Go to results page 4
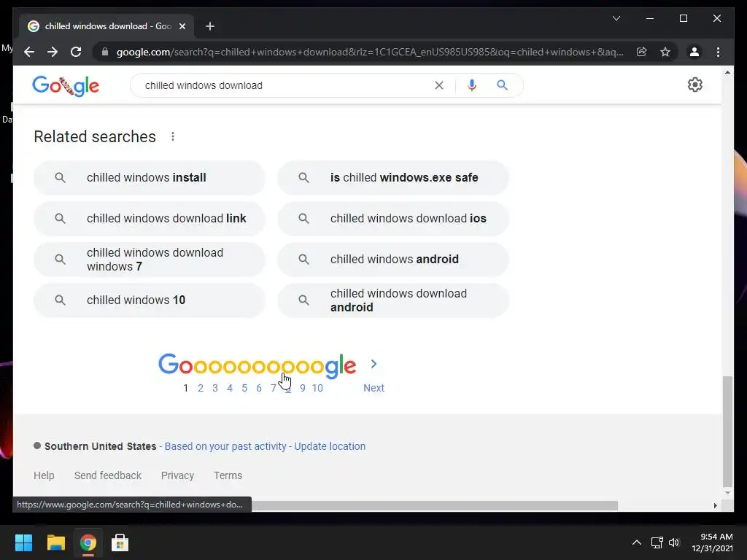This screenshot has width=747, height=560. click(230, 388)
